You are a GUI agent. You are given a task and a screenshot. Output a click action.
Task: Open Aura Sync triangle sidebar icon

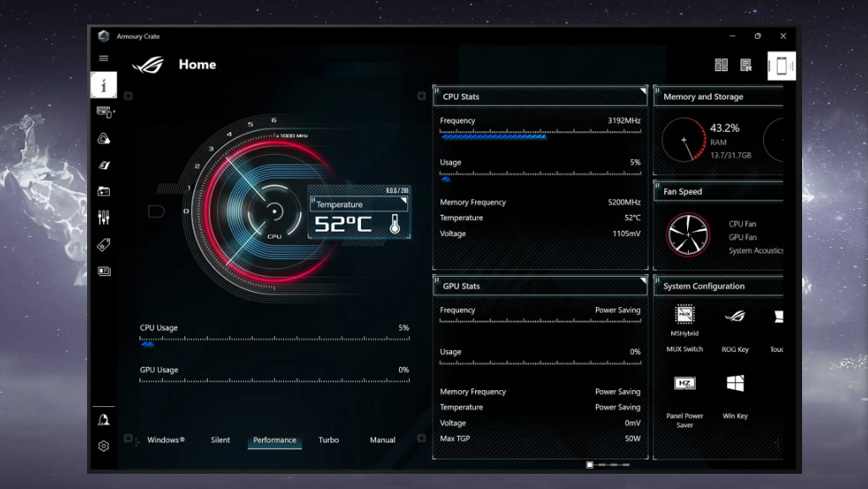pyautogui.click(x=103, y=139)
